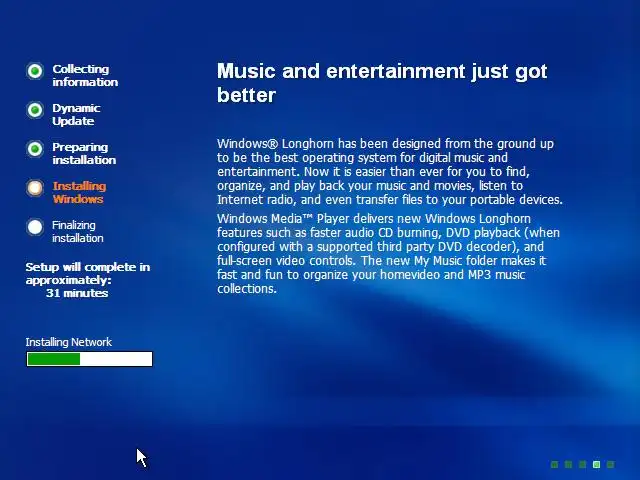Click the Preparing installation step label
The image size is (640, 480).
(84, 153)
